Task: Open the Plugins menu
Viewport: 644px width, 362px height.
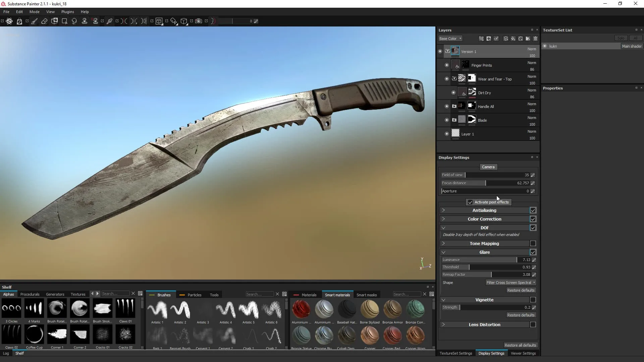Action: click(67, 12)
